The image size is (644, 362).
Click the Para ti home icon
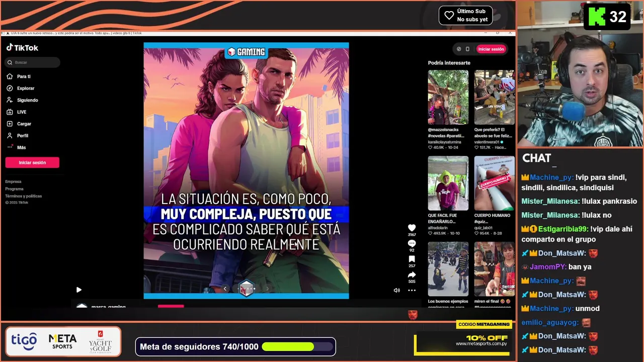pos(10,76)
